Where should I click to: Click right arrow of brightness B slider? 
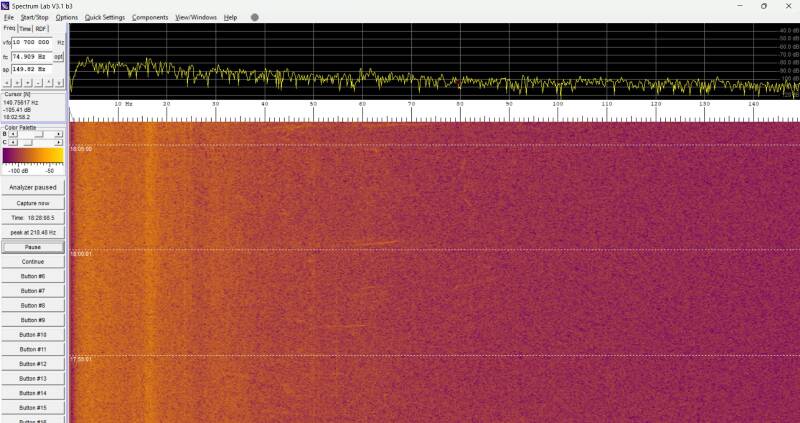pos(59,134)
